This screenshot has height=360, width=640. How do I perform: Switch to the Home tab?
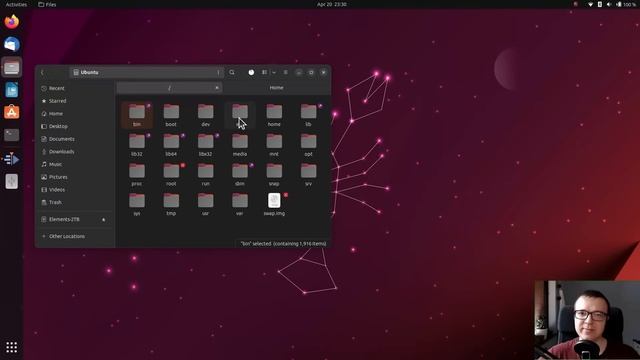(x=276, y=88)
